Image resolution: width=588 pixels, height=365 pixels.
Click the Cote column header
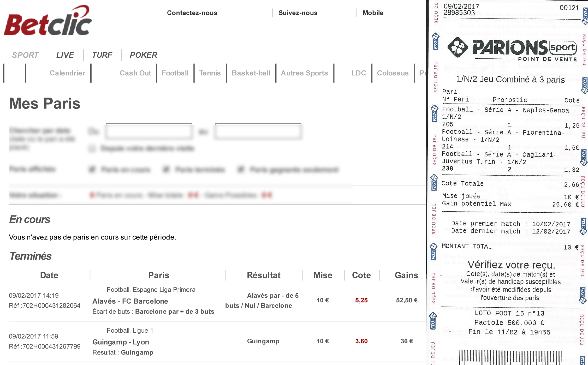(361, 275)
